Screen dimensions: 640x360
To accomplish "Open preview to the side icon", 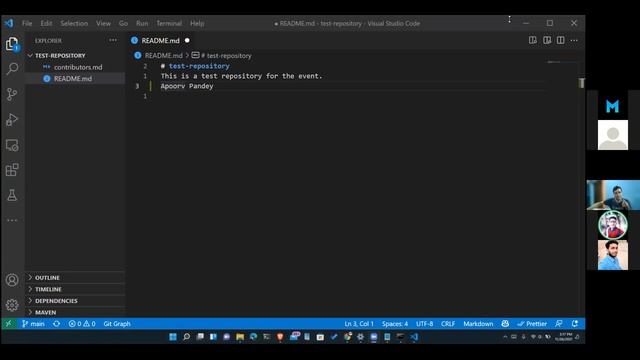I will pos(547,40).
